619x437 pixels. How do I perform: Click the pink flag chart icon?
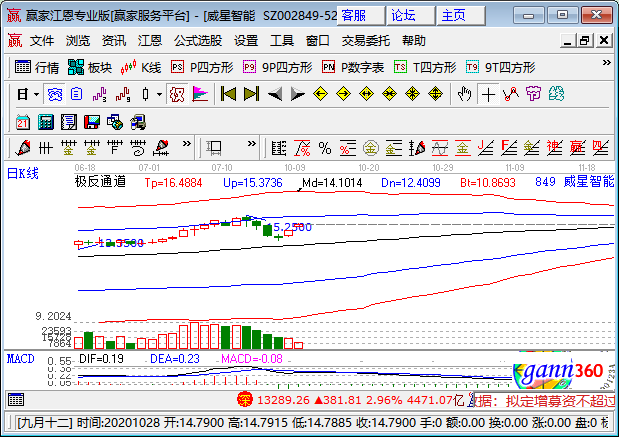tap(200, 94)
